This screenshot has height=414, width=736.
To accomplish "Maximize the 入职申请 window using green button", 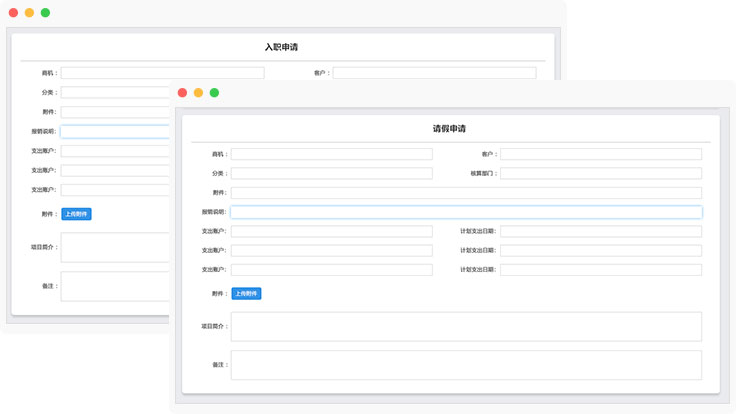I will 45,13.
